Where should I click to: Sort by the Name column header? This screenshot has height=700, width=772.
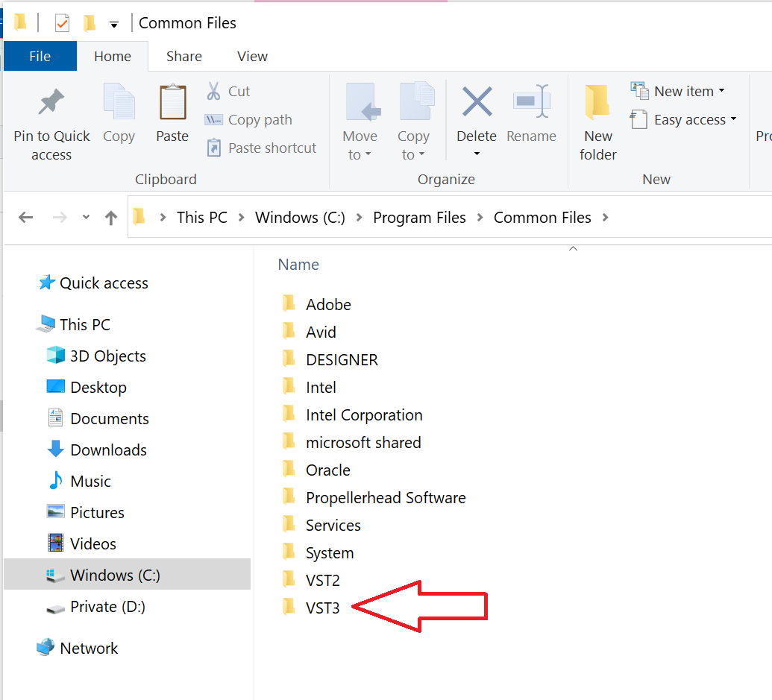pos(298,265)
